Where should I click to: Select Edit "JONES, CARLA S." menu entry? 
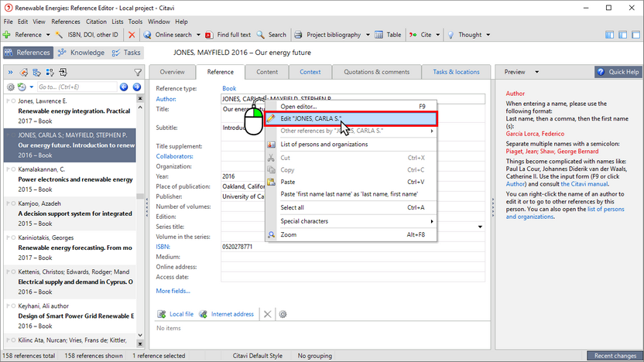tap(351, 118)
